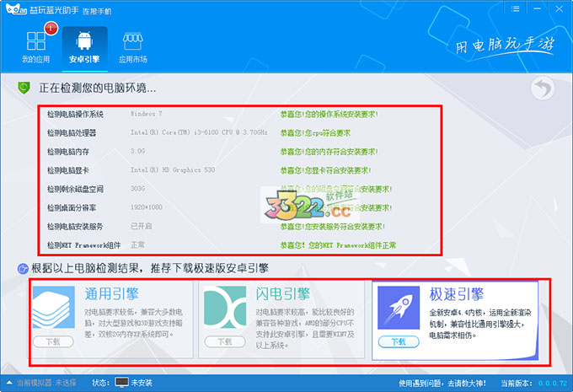
Task: Click the 检测电脑操作系统 row label
Action: point(75,115)
